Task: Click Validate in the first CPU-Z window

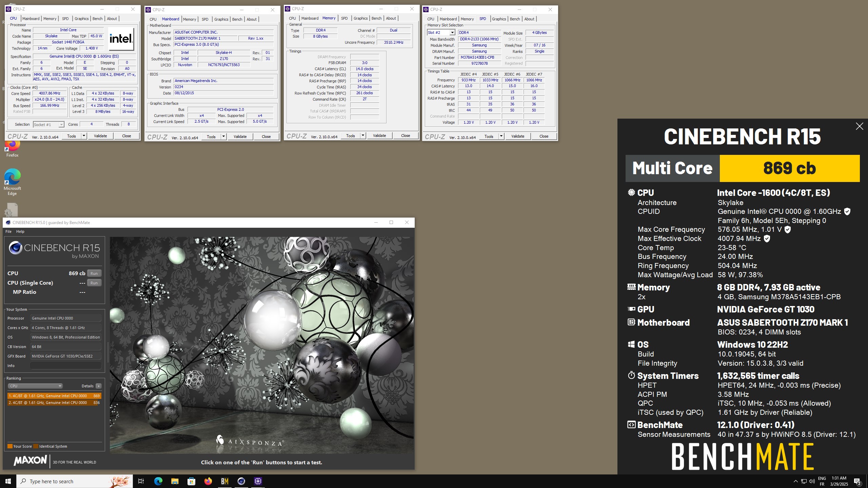Action: tap(100, 136)
